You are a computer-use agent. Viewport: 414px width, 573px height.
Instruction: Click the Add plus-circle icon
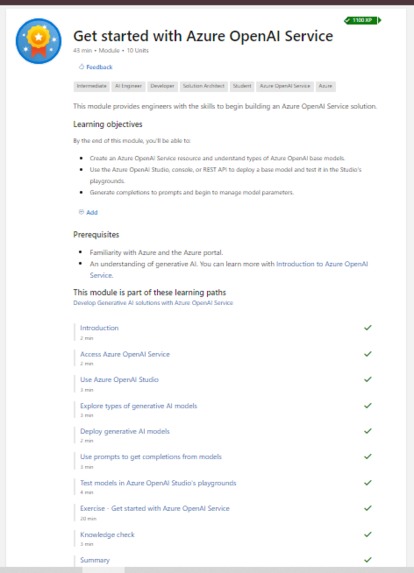pyautogui.click(x=81, y=212)
